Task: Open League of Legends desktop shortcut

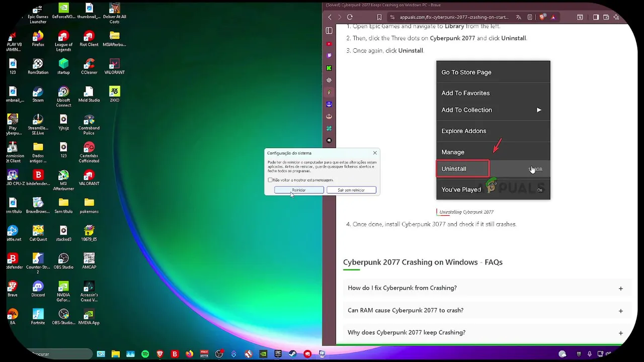Action: click(x=63, y=42)
